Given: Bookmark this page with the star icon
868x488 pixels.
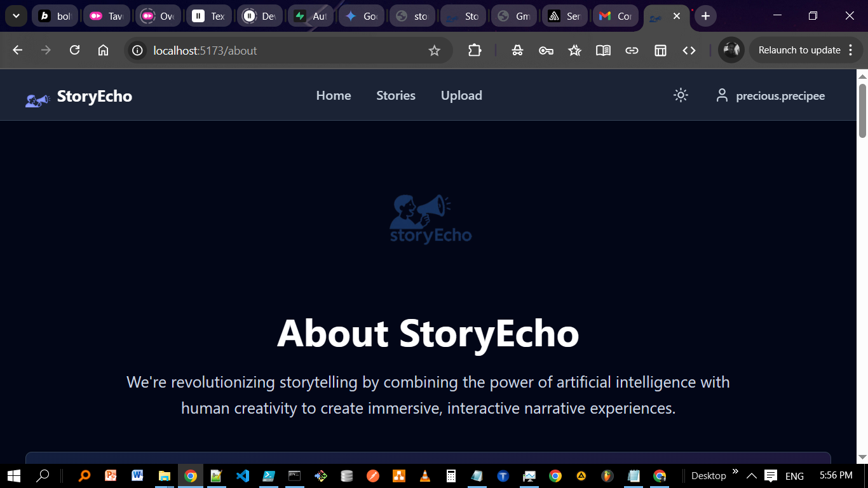Looking at the screenshot, I should (x=434, y=50).
